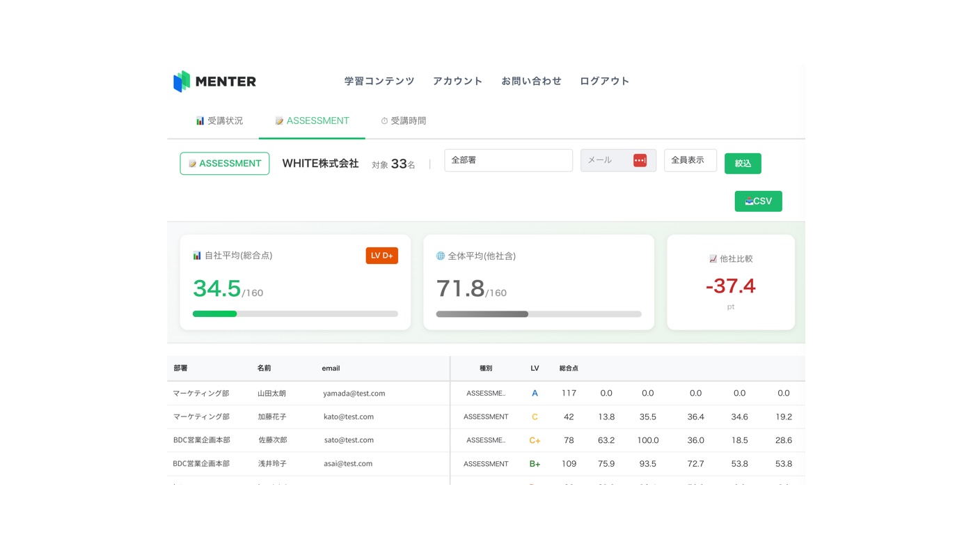This screenshot has width=980, height=535.
Task: Download data with CSV button
Action: (758, 201)
